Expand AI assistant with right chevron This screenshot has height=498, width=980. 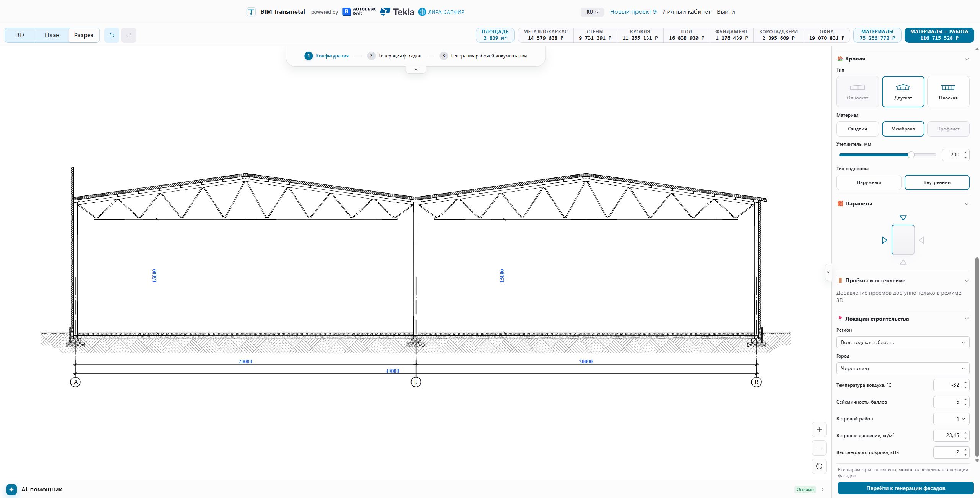pos(823,490)
